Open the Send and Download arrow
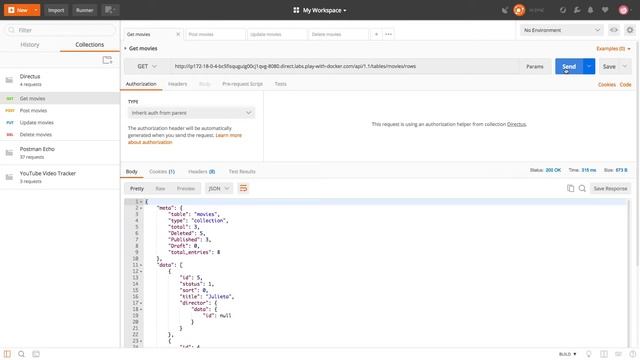Screen dimensions: 640x360 [x=589, y=66]
